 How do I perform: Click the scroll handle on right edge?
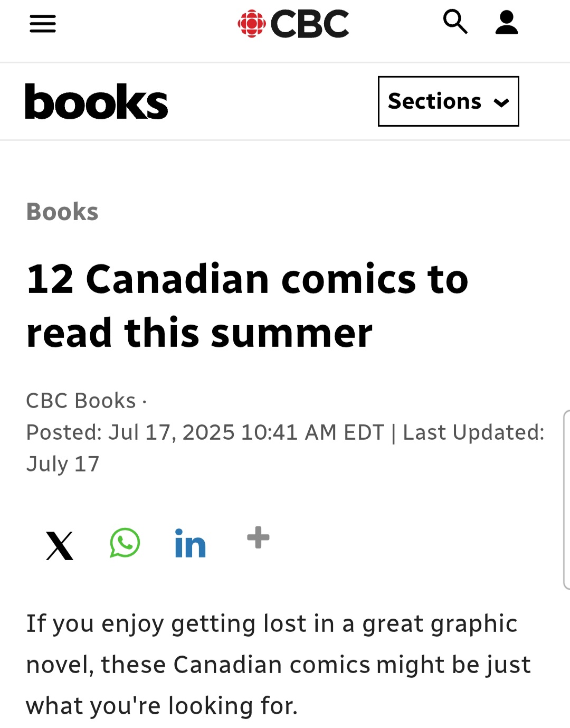point(566,499)
